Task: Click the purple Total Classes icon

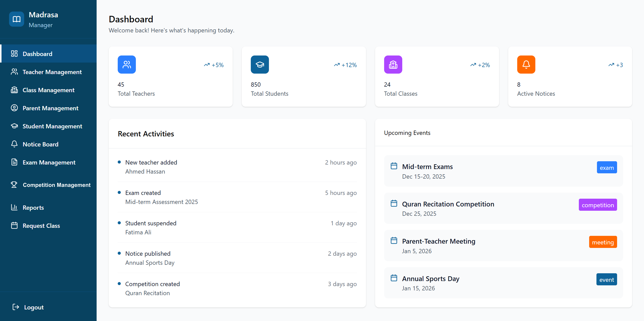Action: coord(393,65)
